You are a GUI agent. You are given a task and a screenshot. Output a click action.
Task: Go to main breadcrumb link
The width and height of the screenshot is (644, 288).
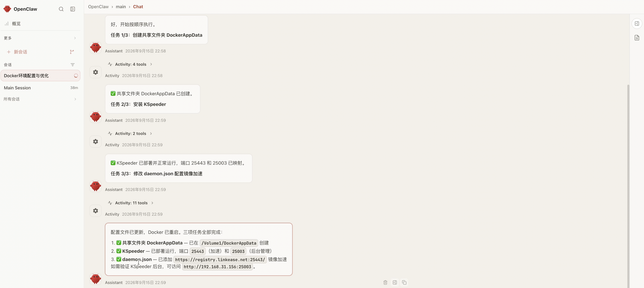click(x=121, y=7)
